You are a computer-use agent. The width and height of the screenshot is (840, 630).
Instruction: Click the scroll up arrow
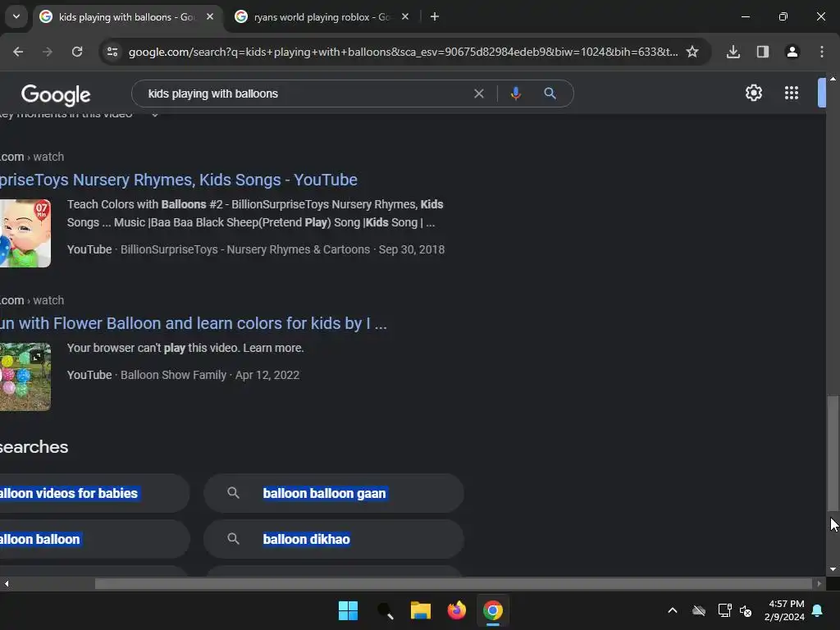point(833,79)
